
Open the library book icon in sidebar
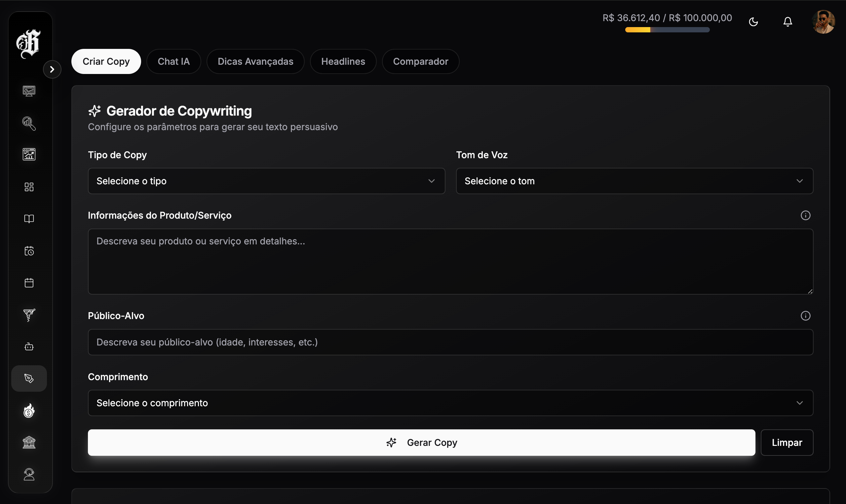(x=29, y=218)
